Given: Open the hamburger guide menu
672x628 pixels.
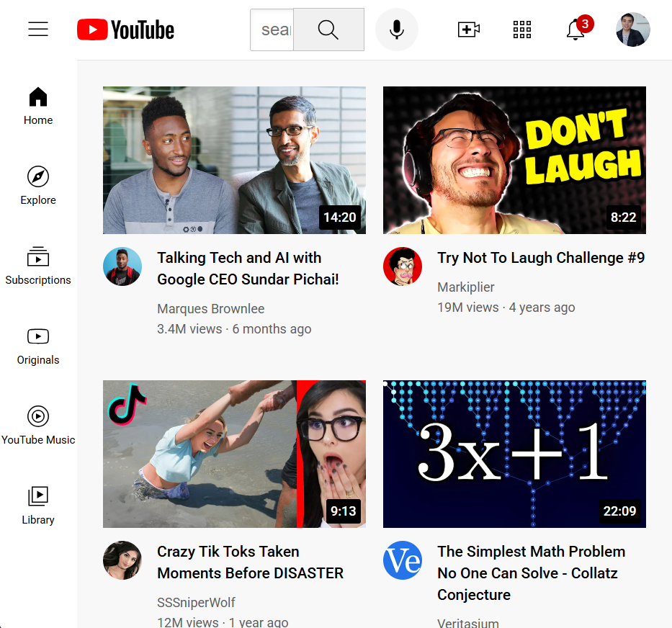Looking at the screenshot, I should pos(38,29).
